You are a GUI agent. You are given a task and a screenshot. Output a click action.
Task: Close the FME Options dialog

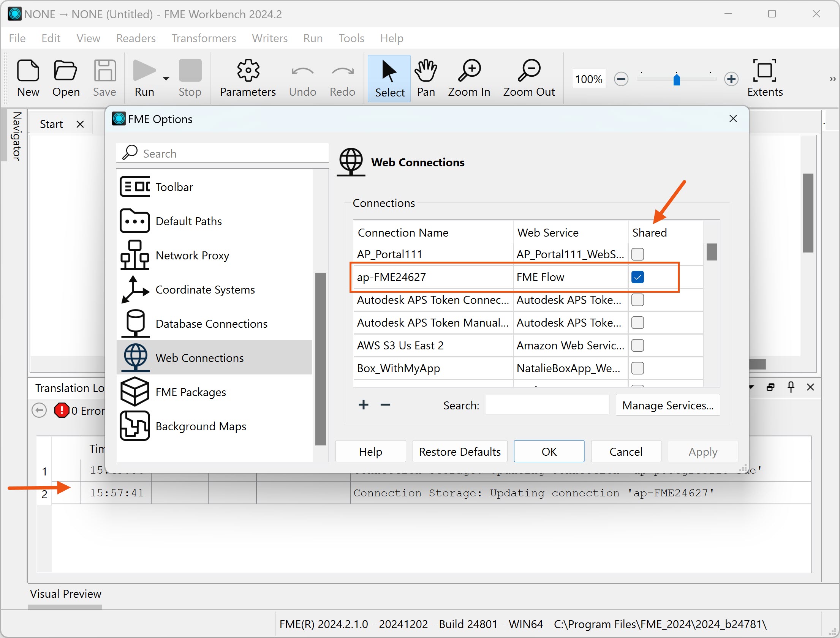tap(733, 118)
